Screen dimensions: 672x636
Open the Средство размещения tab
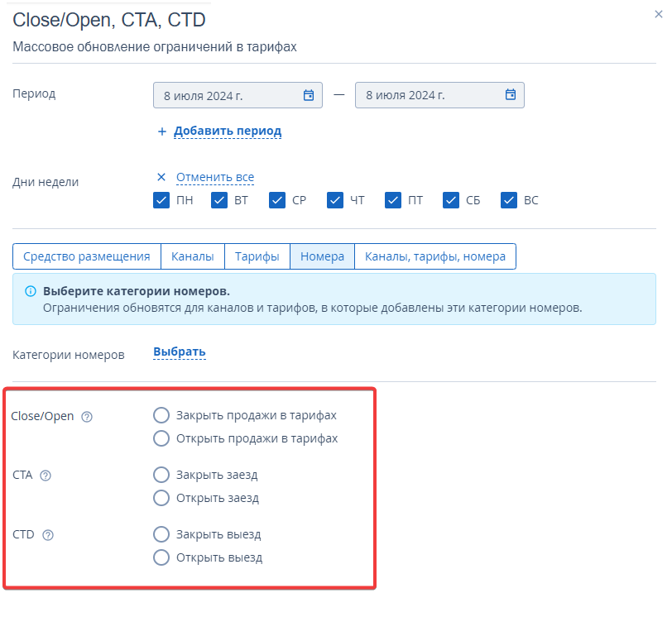[x=86, y=256]
